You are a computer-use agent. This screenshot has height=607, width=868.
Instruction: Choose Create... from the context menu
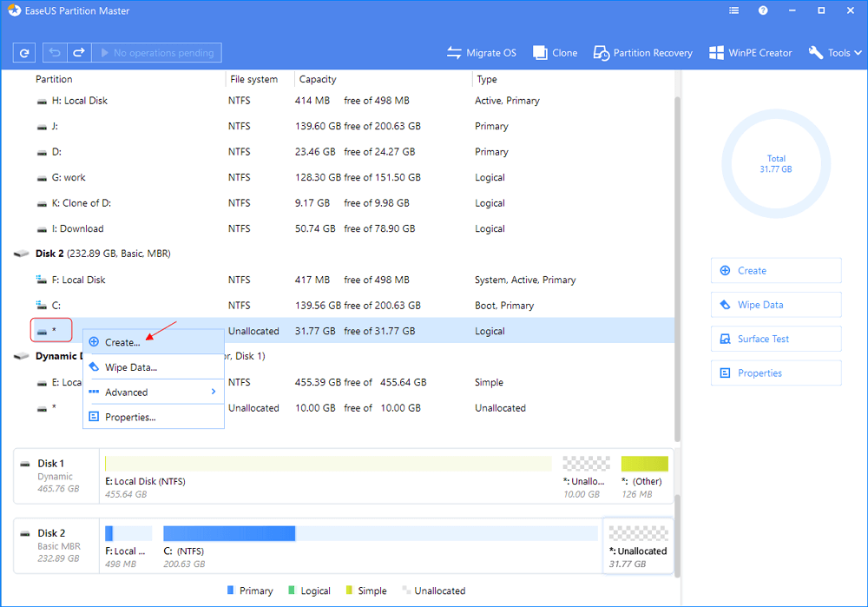154,342
